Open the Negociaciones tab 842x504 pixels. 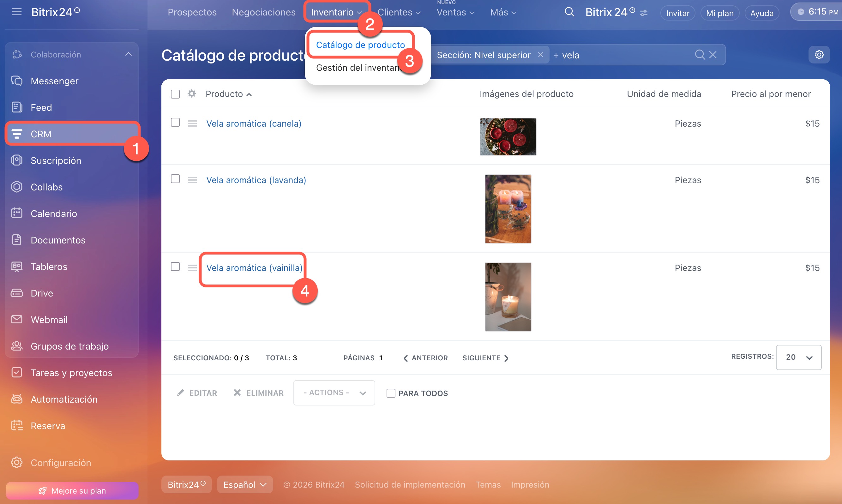click(264, 12)
